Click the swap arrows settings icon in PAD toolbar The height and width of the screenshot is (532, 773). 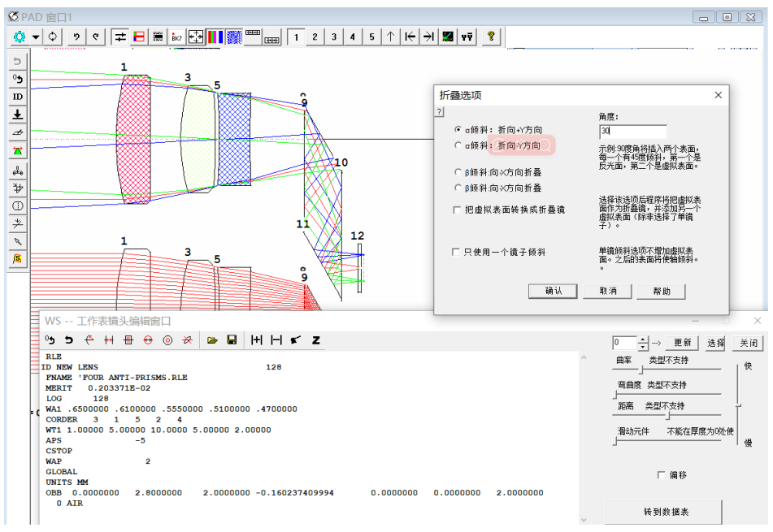pos(119,37)
